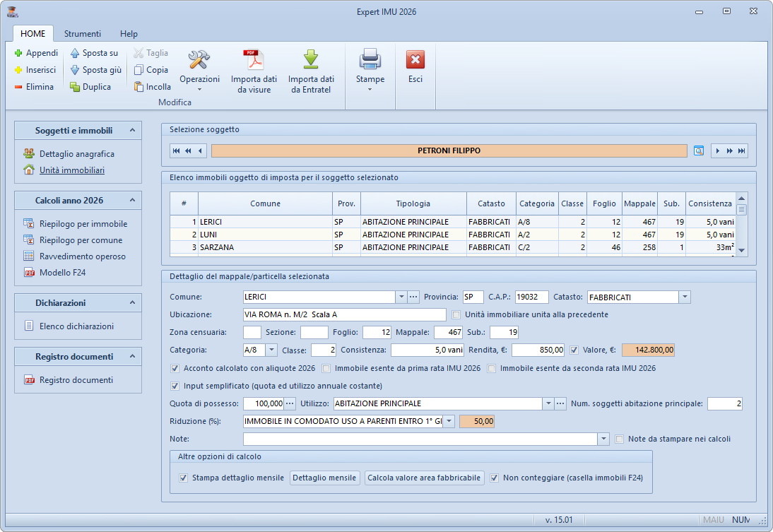Click the Importa dati da visure PDF icon

254,59
